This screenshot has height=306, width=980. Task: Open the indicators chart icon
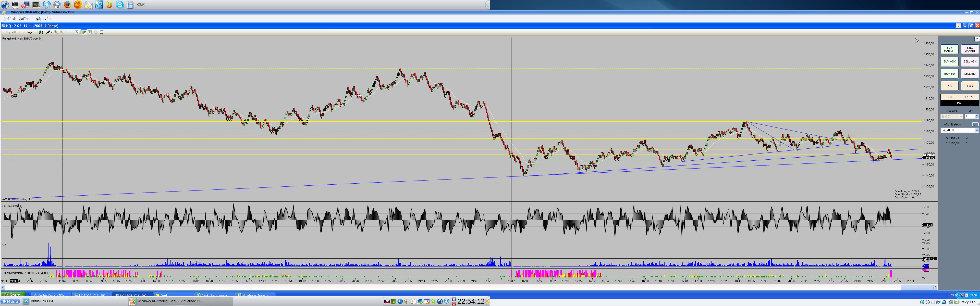point(90,32)
